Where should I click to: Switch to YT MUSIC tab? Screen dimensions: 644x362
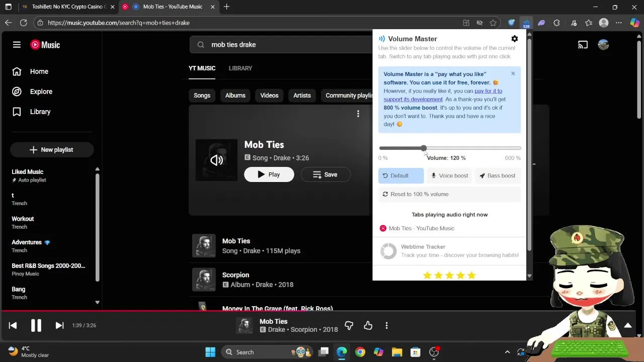coord(202,68)
